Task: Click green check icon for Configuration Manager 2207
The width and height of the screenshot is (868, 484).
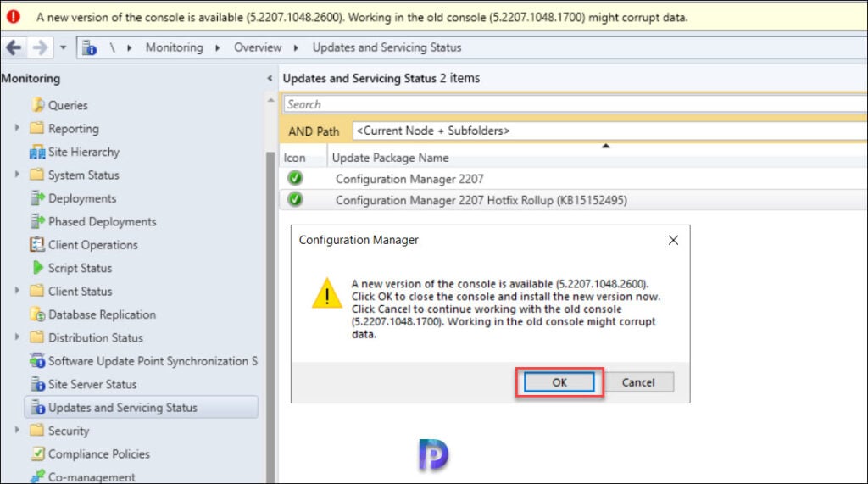Action: [x=295, y=178]
